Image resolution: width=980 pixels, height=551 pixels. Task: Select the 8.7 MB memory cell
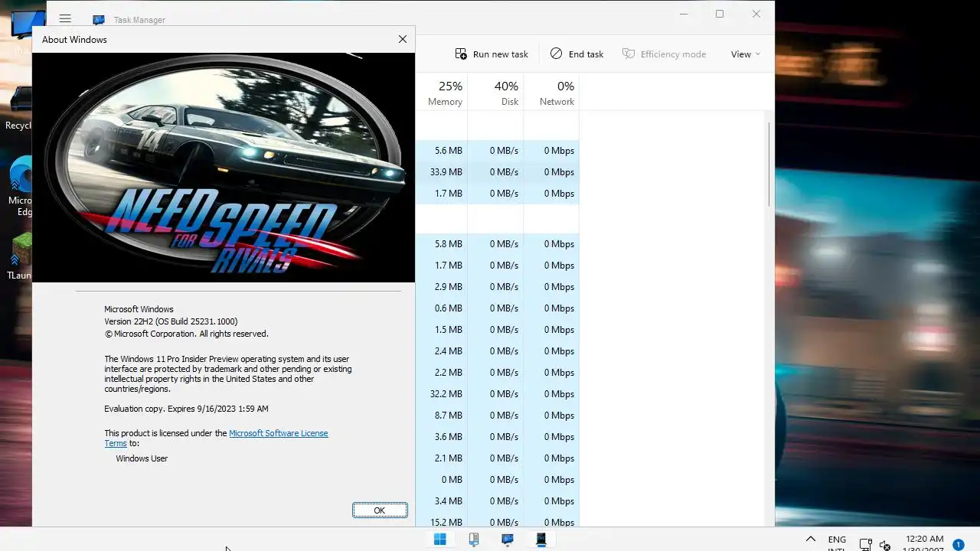coord(442,416)
